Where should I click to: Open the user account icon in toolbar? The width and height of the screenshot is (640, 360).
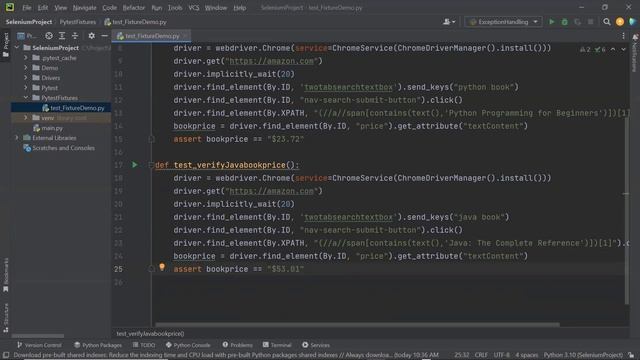click(x=449, y=22)
